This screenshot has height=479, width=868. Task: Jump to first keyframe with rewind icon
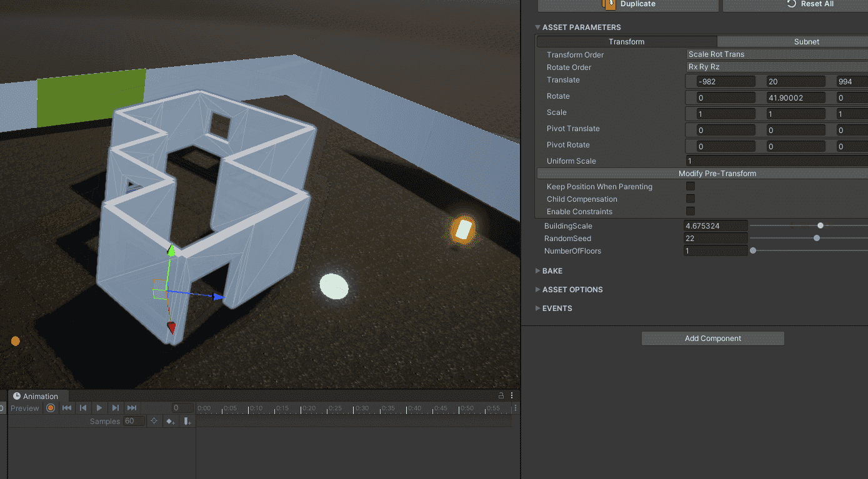coord(67,408)
